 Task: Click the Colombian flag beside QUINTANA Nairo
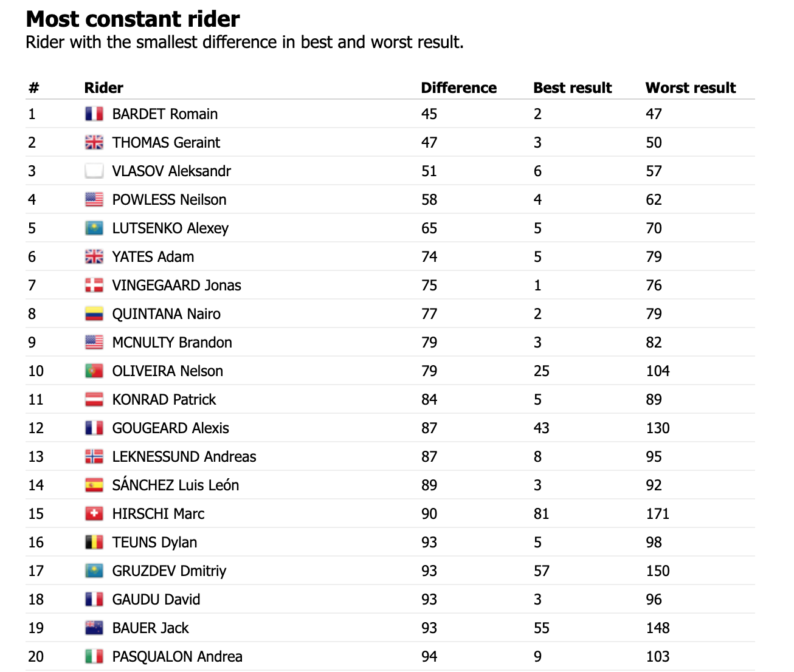point(94,314)
